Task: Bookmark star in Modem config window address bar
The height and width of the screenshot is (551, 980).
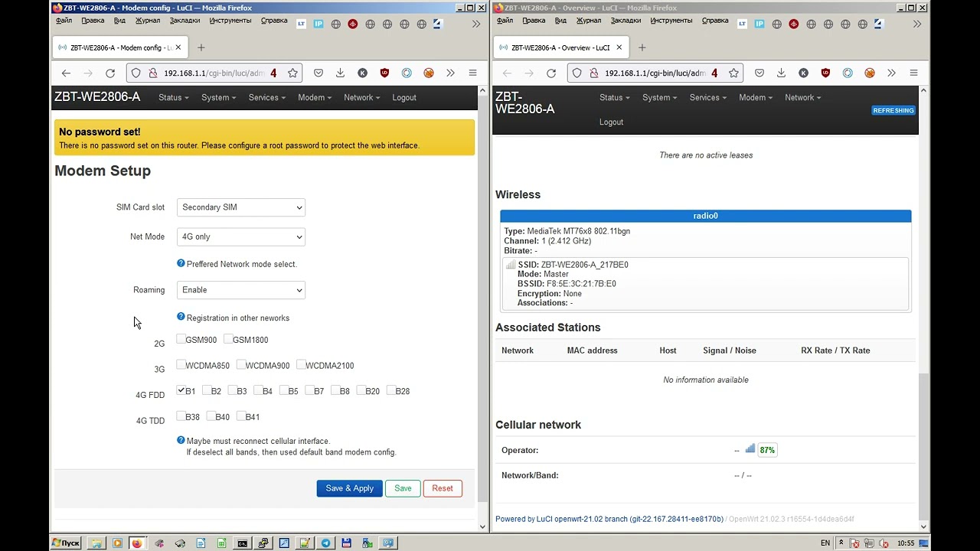Action: tap(292, 73)
